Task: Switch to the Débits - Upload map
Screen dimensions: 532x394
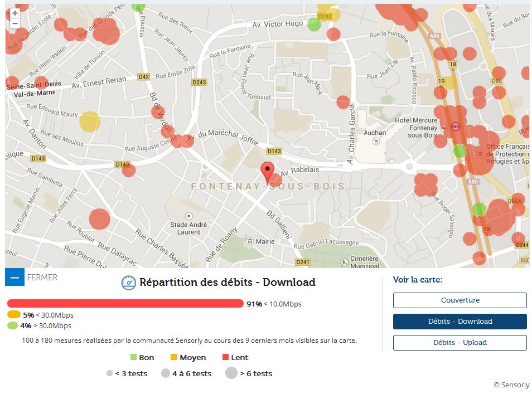Action: (460, 343)
